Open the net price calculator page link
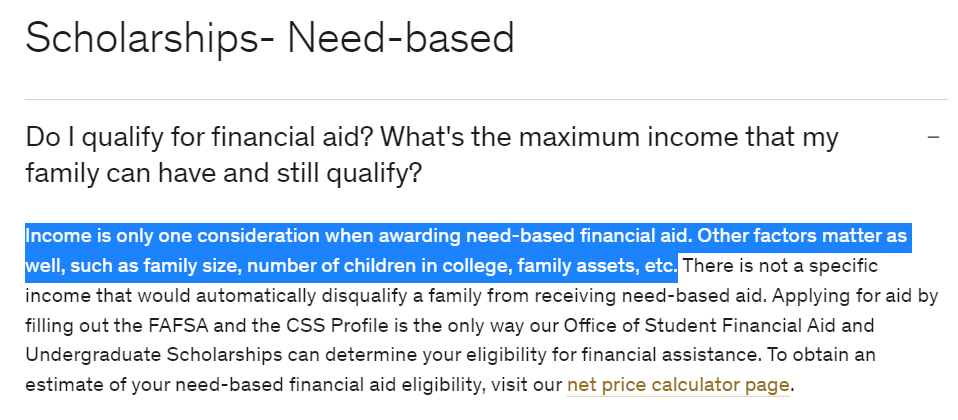958x420 pixels. point(678,385)
